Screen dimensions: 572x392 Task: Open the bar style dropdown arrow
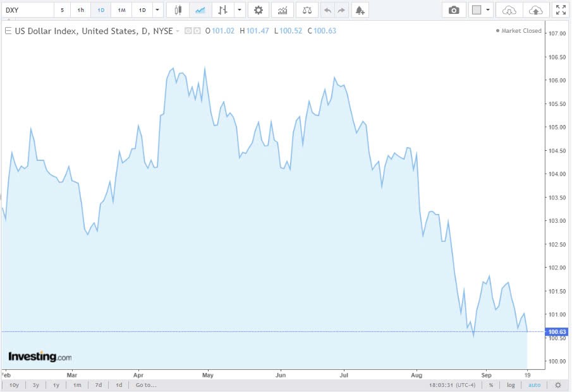pyautogui.click(x=238, y=9)
